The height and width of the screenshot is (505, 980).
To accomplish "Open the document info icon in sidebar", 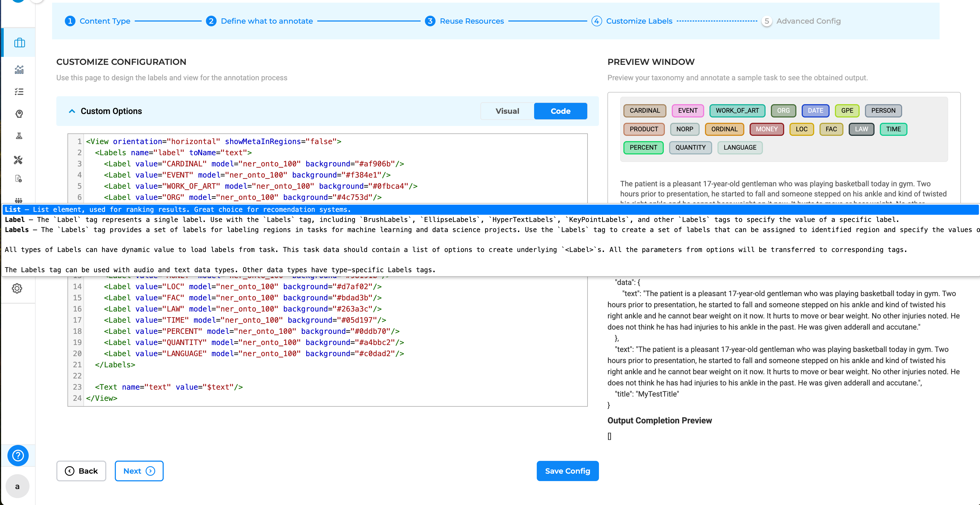I will [18, 179].
